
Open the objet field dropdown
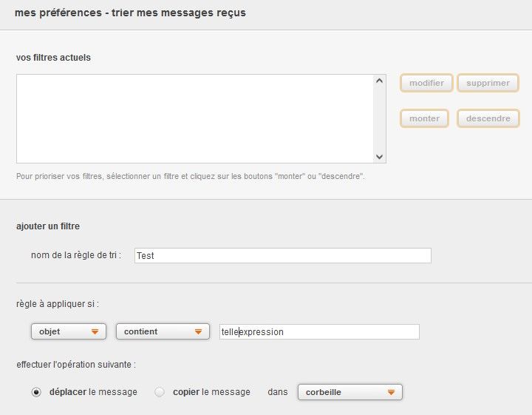[68, 332]
